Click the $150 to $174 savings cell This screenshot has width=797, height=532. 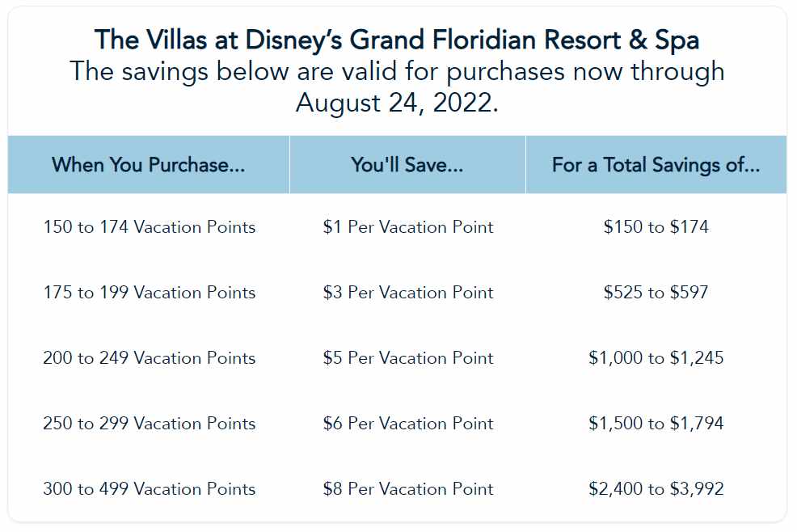[656, 227]
